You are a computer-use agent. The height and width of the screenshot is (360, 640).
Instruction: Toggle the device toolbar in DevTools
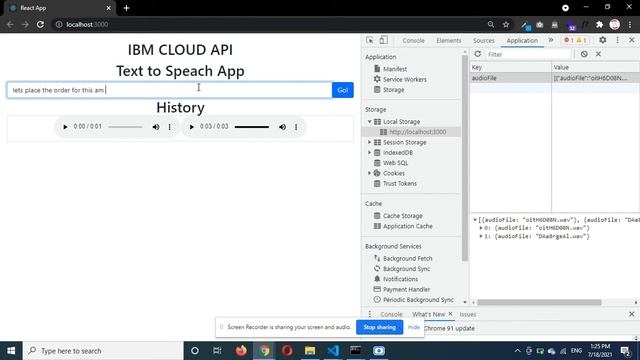pos(383,40)
